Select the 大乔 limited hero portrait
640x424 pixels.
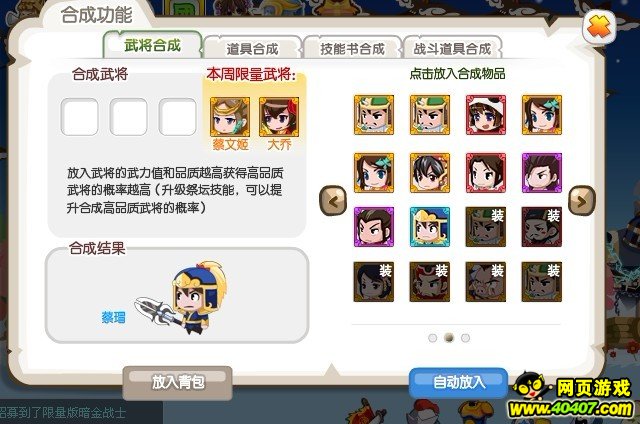[279, 117]
